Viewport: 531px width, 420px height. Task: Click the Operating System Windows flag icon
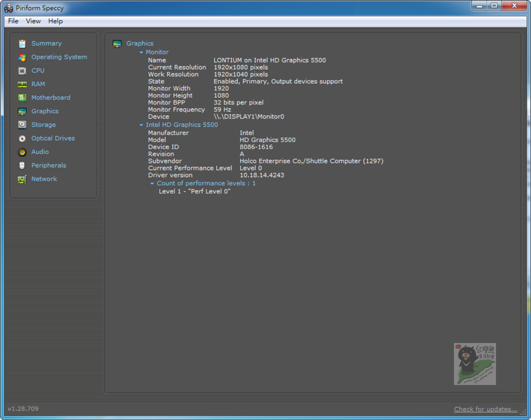pyautogui.click(x=22, y=57)
